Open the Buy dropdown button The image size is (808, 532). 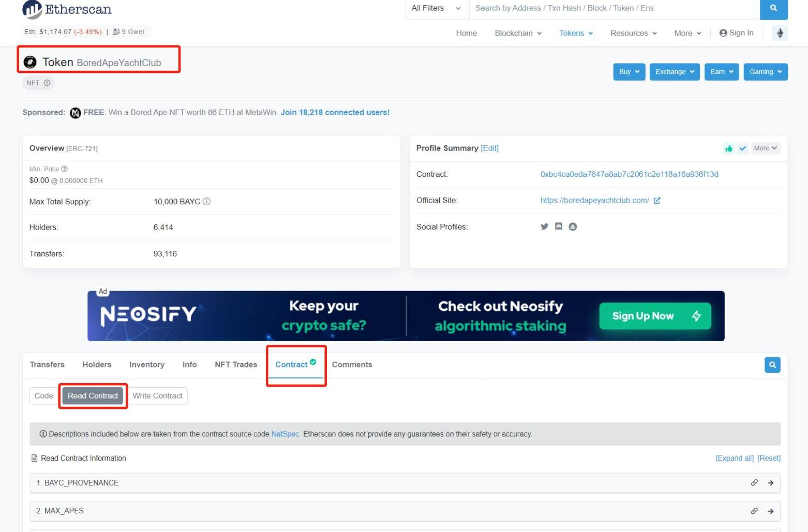629,72
